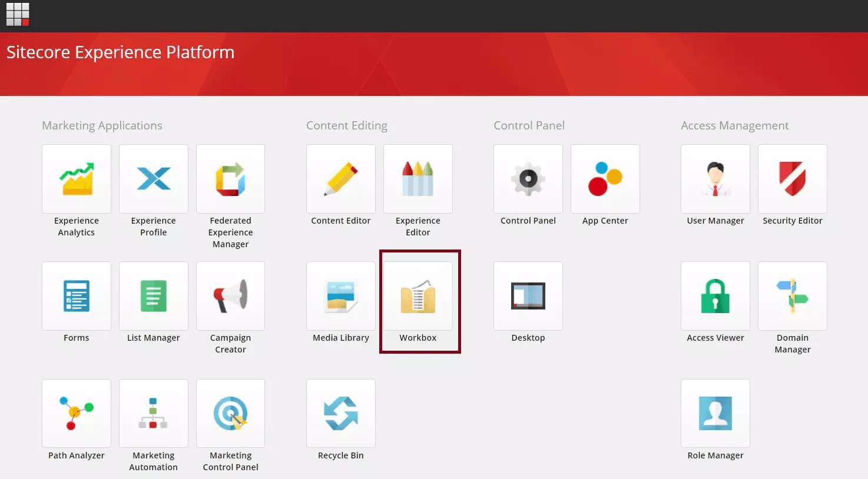This screenshot has height=479, width=868.
Task: Click the Desktop label text
Action: [528, 338]
